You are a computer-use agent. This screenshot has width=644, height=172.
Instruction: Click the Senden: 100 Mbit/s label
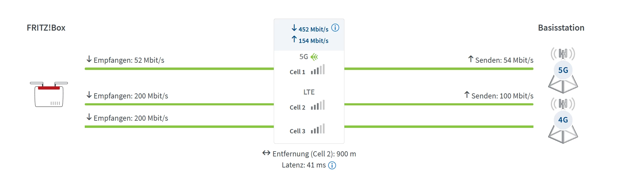point(502,96)
